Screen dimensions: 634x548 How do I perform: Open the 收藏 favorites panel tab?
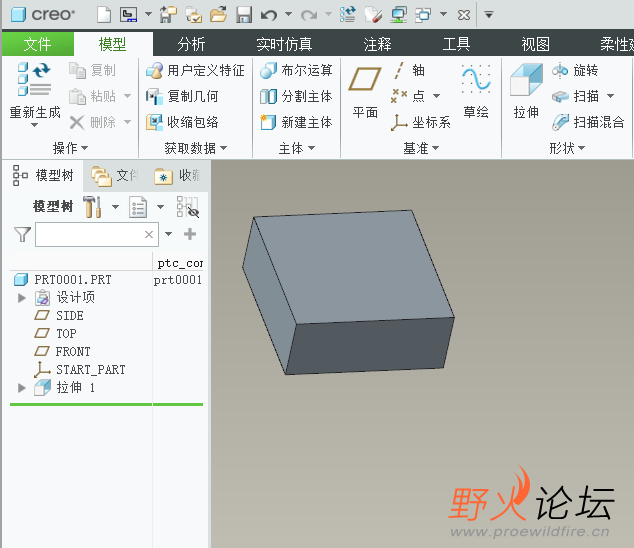[x=178, y=176]
